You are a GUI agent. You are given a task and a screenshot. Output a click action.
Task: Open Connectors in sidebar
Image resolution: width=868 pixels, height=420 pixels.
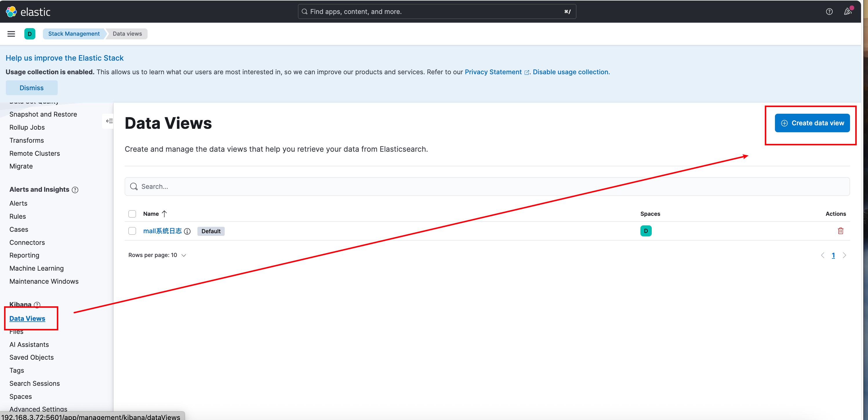coord(27,242)
